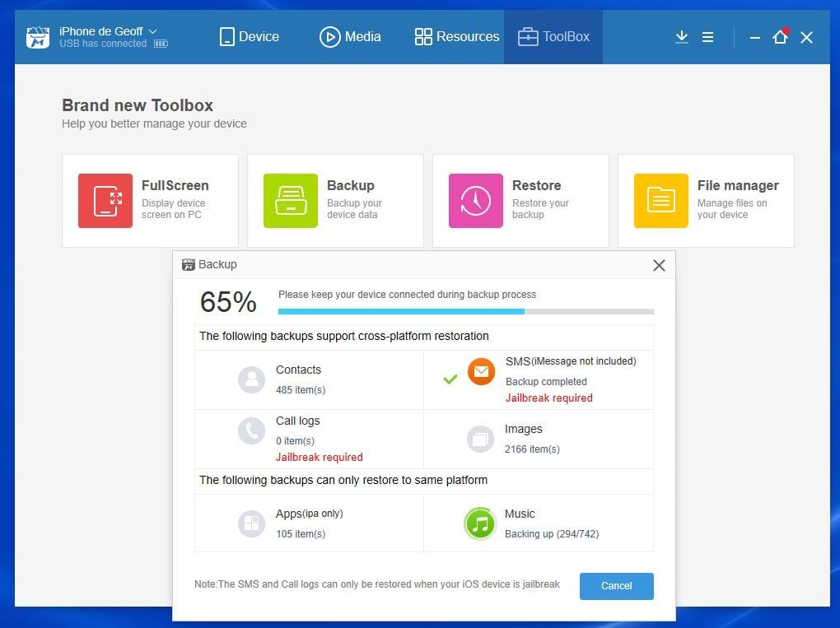840x628 pixels.
Task: Click the backup progress bar
Action: coord(465,312)
